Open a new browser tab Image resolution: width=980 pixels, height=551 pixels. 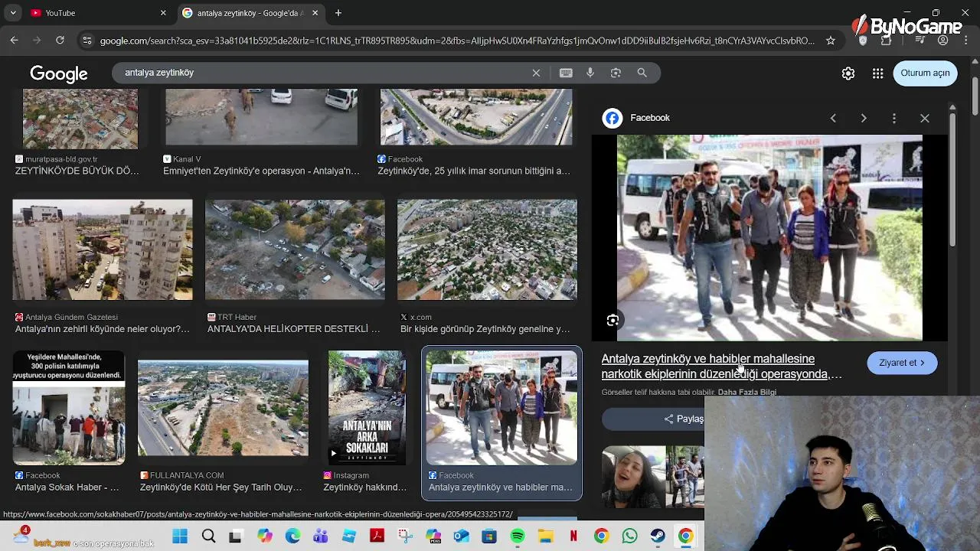[x=338, y=13]
